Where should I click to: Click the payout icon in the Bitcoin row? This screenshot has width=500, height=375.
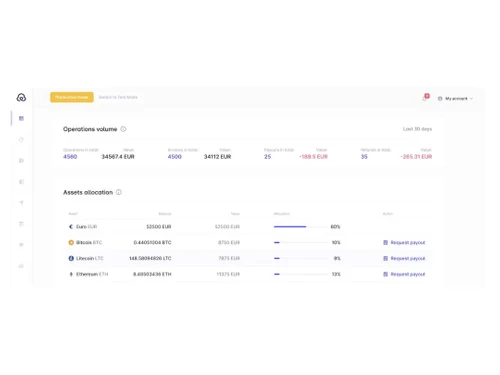(385, 242)
